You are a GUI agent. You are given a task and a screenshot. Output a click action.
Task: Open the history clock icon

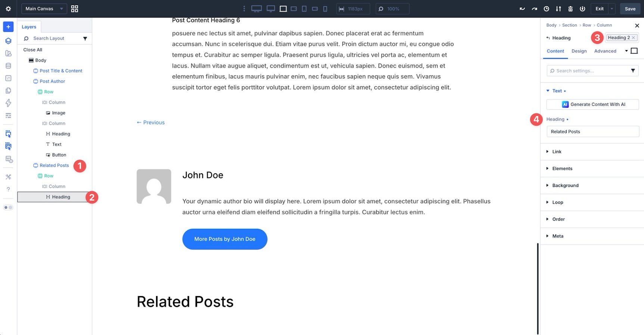click(547, 9)
